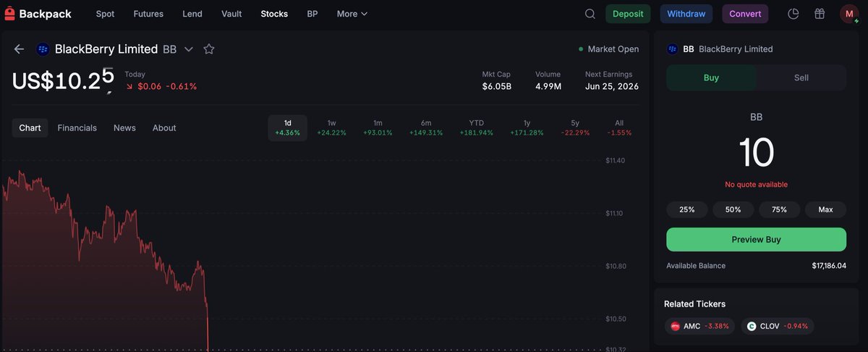Image resolution: width=868 pixels, height=352 pixels.
Task: Click the Preview Buy button
Action: click(756, 240)
